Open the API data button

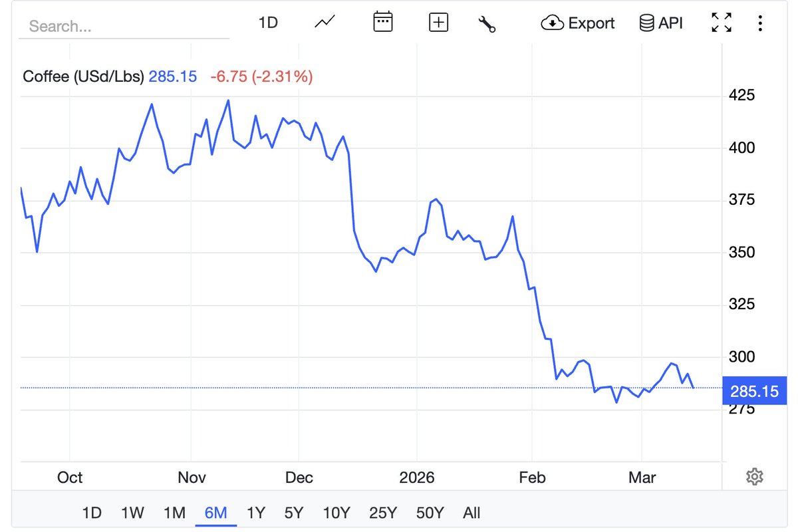660,23
